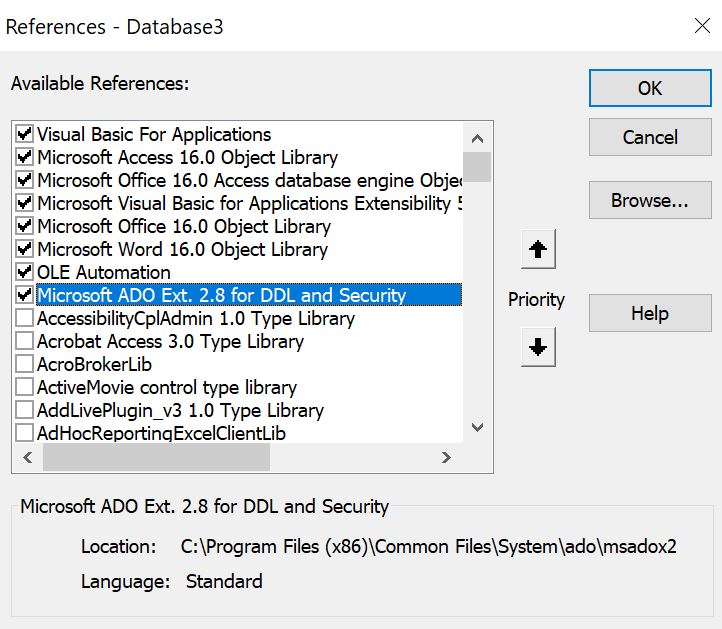The image size is (722, 629).
Task: Select Microsoft Office 16.0 Object Library row
Action: pyautogui.click(x=184, y=227)
